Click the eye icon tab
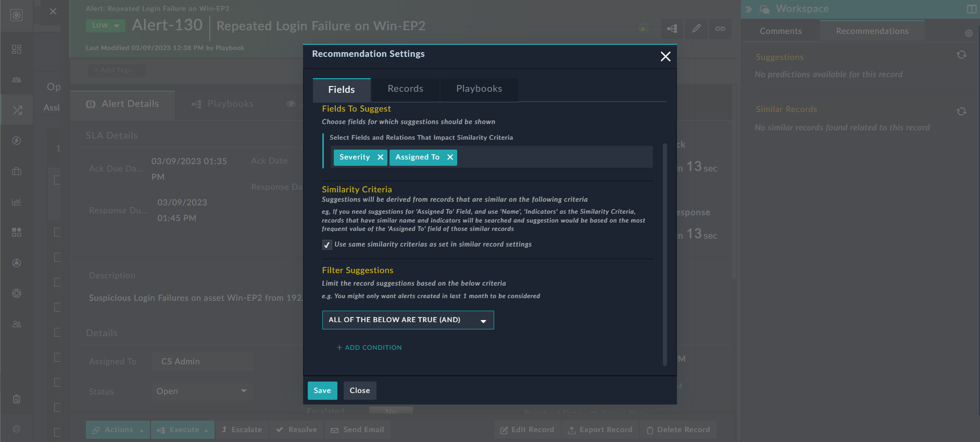 291,104
